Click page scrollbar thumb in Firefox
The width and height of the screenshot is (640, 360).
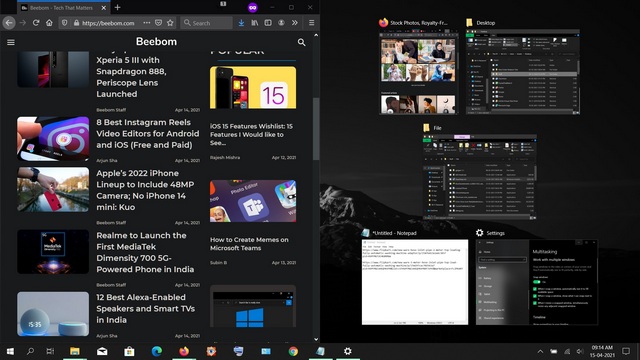[x=316, y=129]
